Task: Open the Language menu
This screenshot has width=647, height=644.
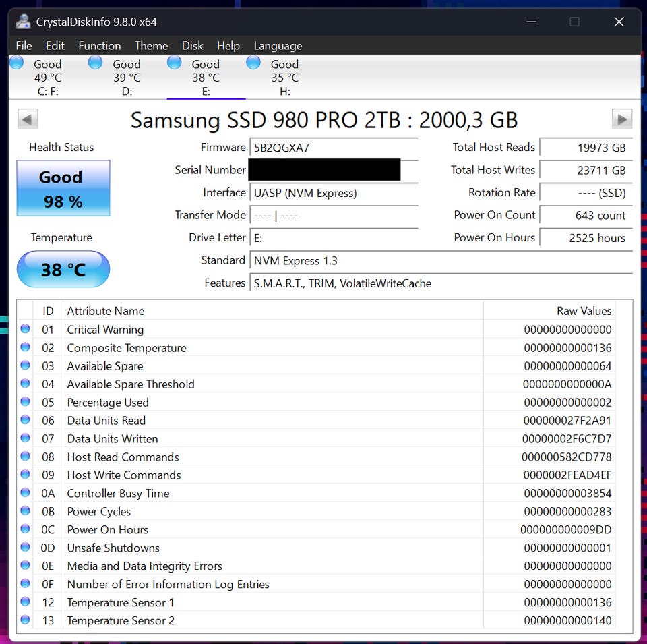Action: (278, 45)
